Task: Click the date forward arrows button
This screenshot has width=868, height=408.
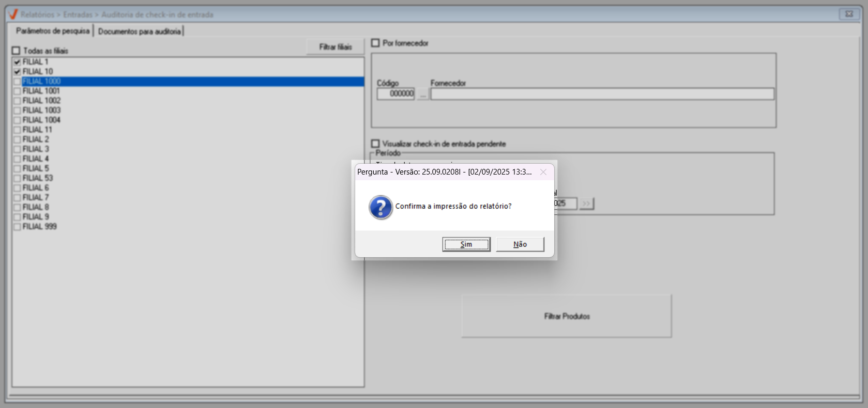Action: [586, 203]
